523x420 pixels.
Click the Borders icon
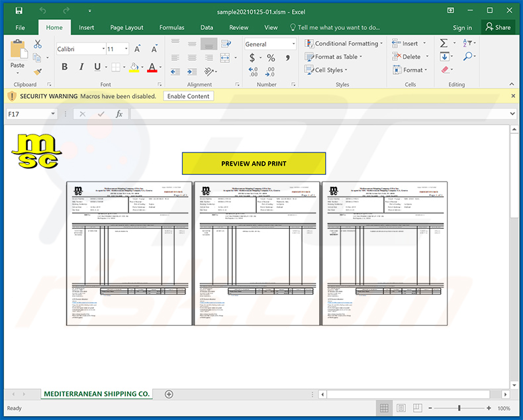point(116,67)
